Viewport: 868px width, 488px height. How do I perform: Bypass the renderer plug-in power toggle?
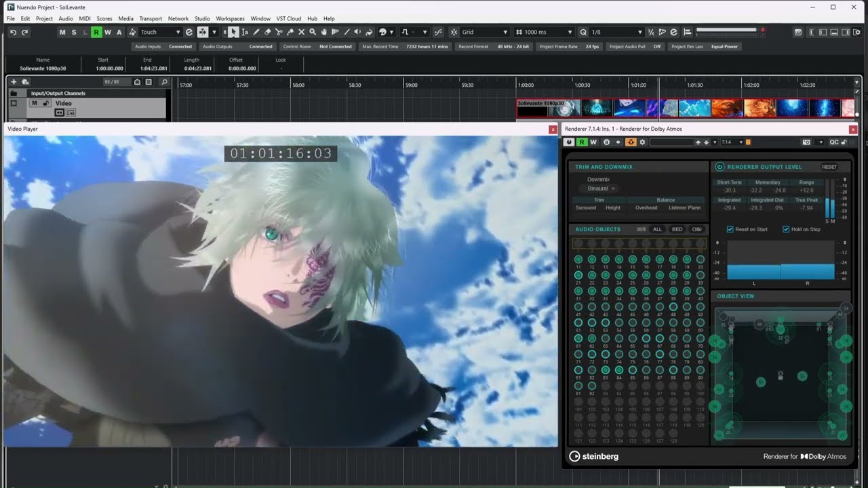pos(569,142)
